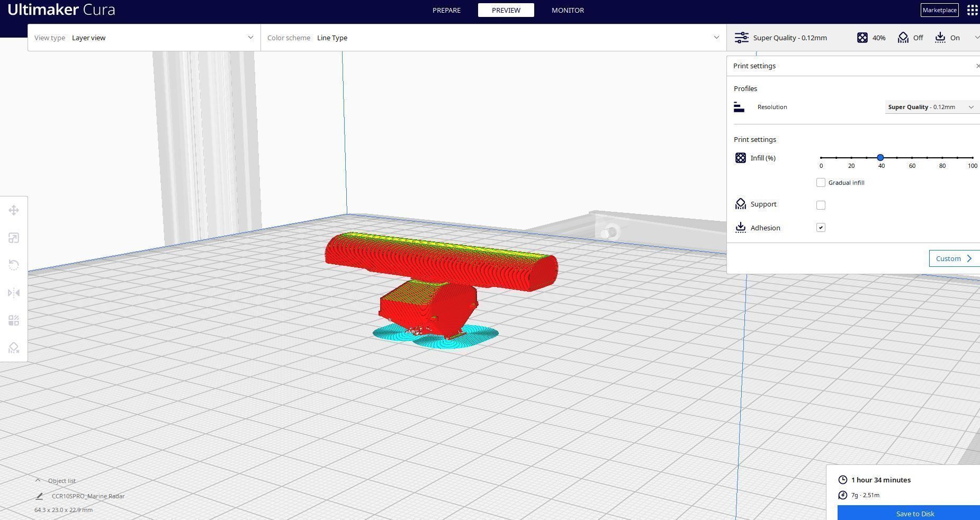Collapse the print settings header chevron
The height and width of the screenshot is (520, 980).
(977, 38)
